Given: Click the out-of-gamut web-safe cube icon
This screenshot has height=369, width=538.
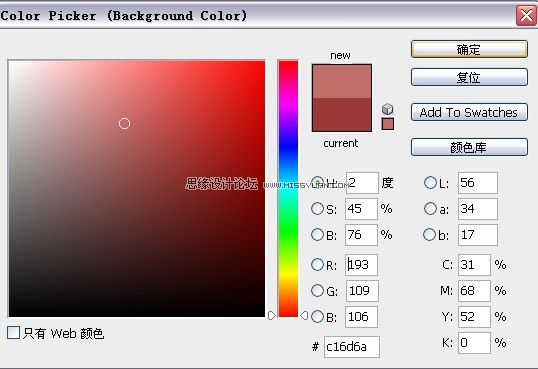Looking at the screenshot, I should (x=387, y=109).
